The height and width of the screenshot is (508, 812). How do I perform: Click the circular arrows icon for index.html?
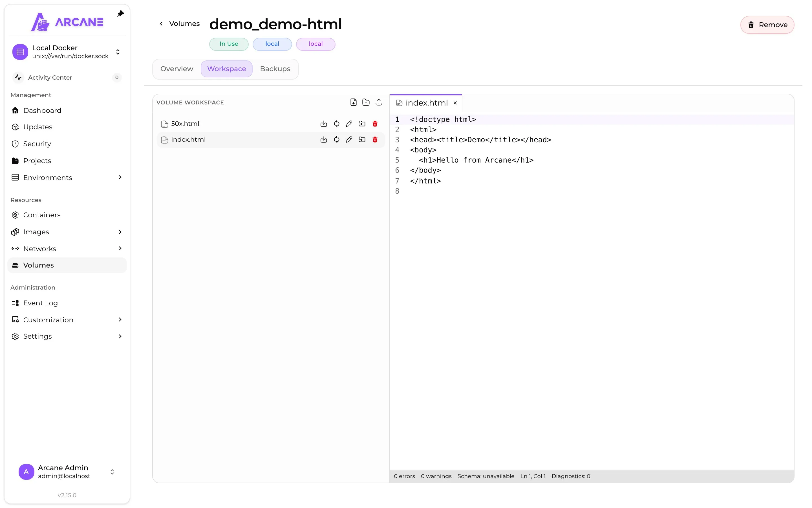pos(337,139)
